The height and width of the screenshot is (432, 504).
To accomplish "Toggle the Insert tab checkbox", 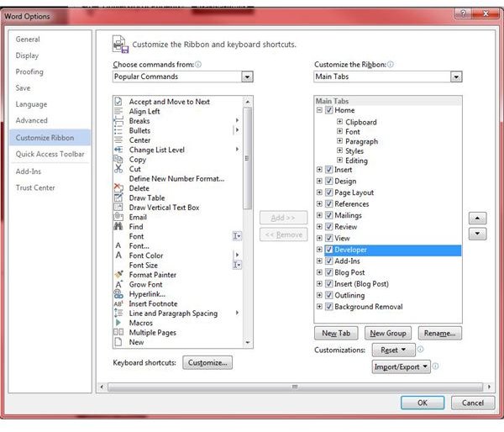I will click(328, 170).
